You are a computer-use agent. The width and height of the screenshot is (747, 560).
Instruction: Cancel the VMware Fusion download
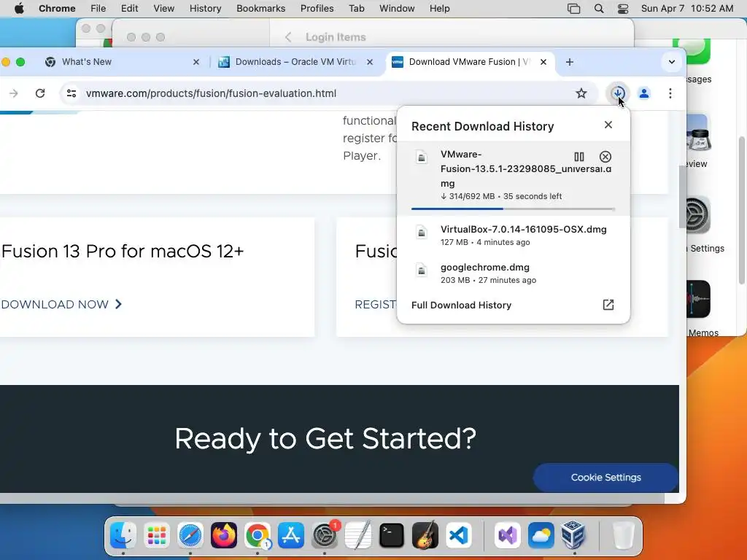tap(605, 157)
